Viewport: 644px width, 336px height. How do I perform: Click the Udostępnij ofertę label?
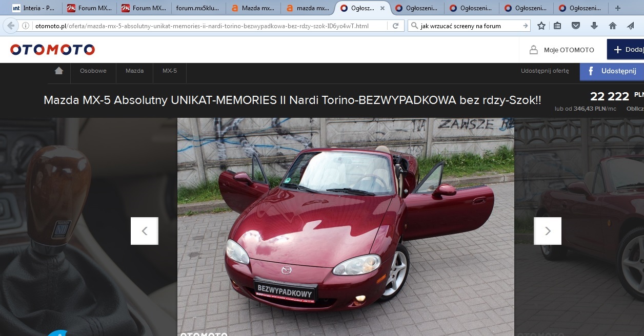tap(545, 71)
